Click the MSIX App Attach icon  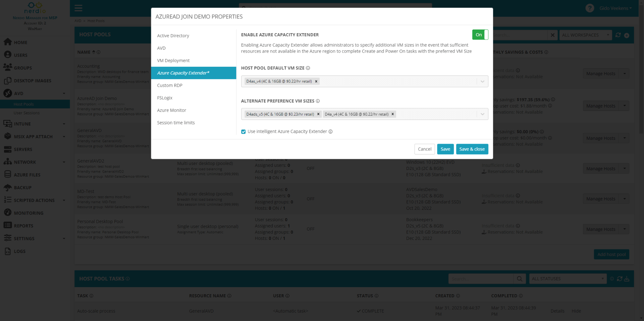coord(8,136)
